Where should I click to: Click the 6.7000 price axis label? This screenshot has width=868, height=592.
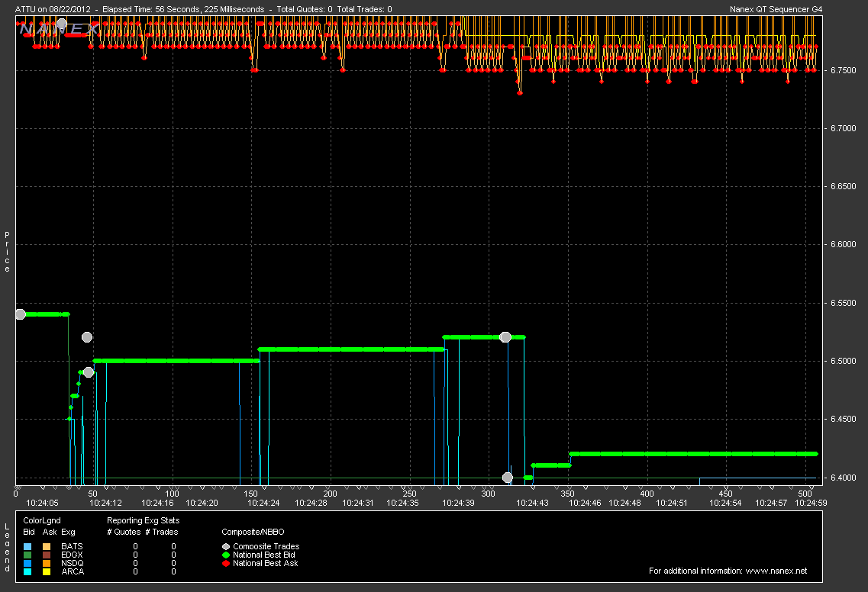(843, 128)
